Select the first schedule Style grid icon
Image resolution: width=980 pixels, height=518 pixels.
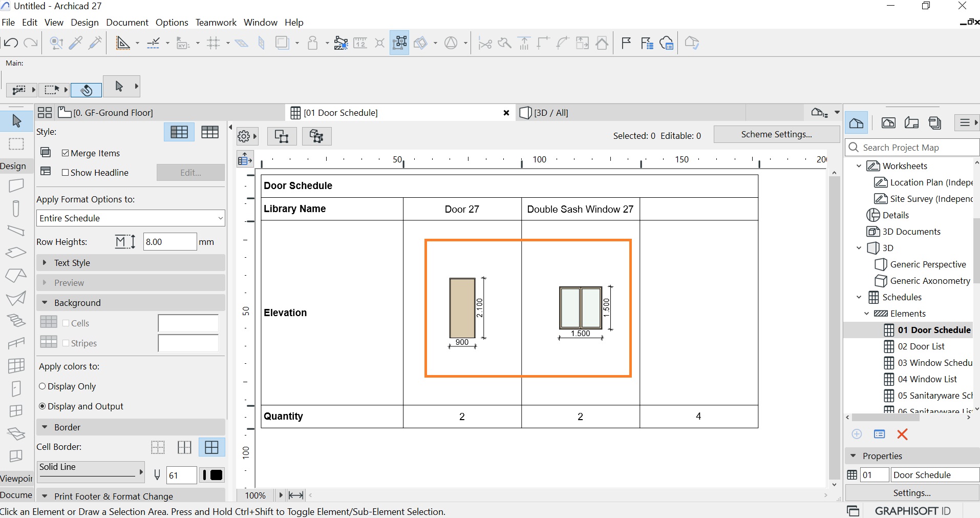point(179,132)
